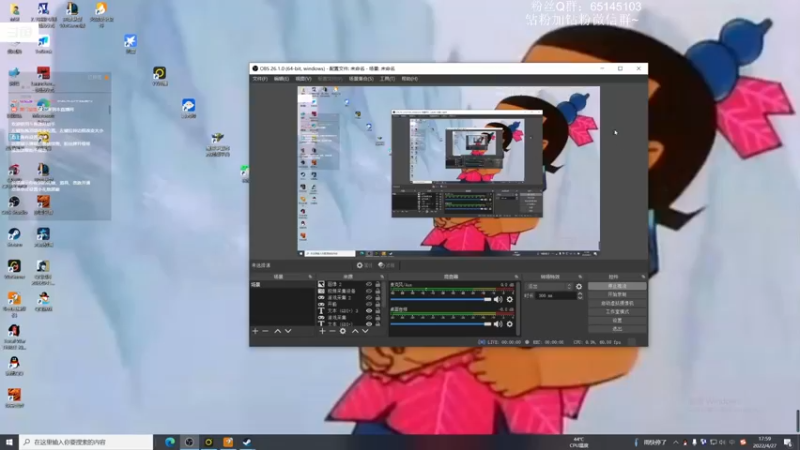This screenshot has height=450, width=800.
Task: Toggle lock on 游戏采集 2 source
Action: [378, 297]
